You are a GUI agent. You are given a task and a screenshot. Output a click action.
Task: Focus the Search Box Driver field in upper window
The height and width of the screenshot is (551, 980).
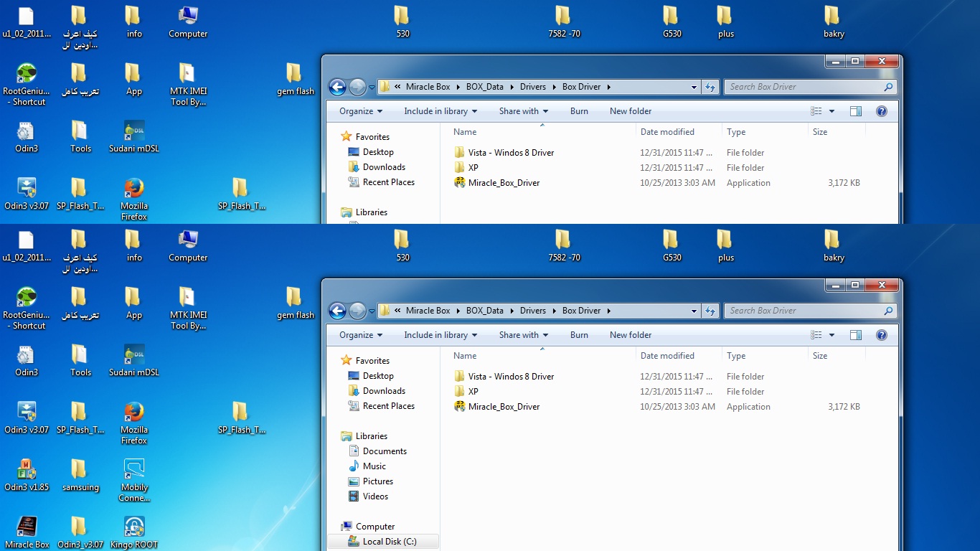[x=810, y=87]
